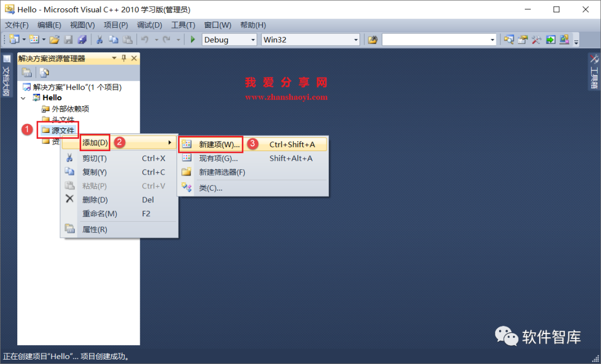Click the Cut scissors toolbar icon
This screenshot has height=364, width=601.
pyautogui.click(x=100, y=39)
